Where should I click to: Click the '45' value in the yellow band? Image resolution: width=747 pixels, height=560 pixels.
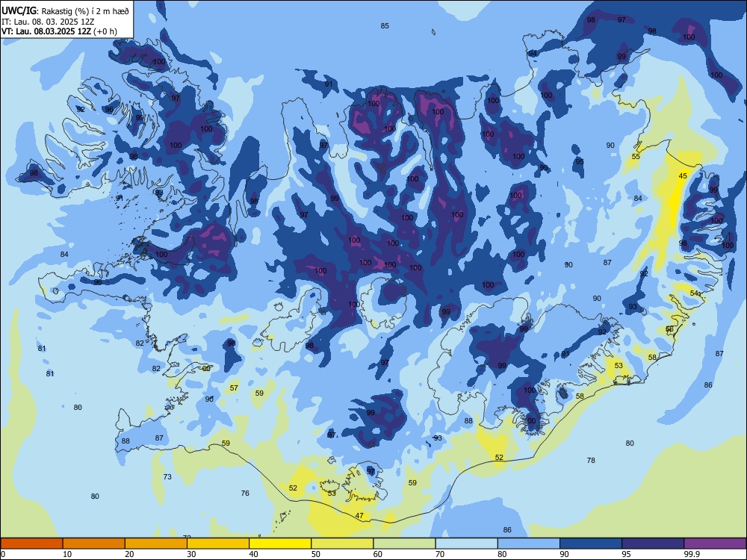pos(683,175)
